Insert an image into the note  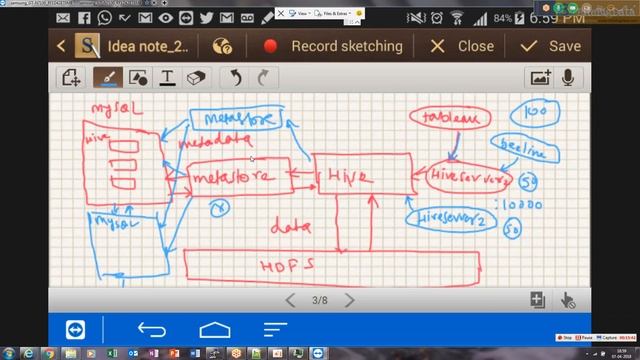point(540,77)
